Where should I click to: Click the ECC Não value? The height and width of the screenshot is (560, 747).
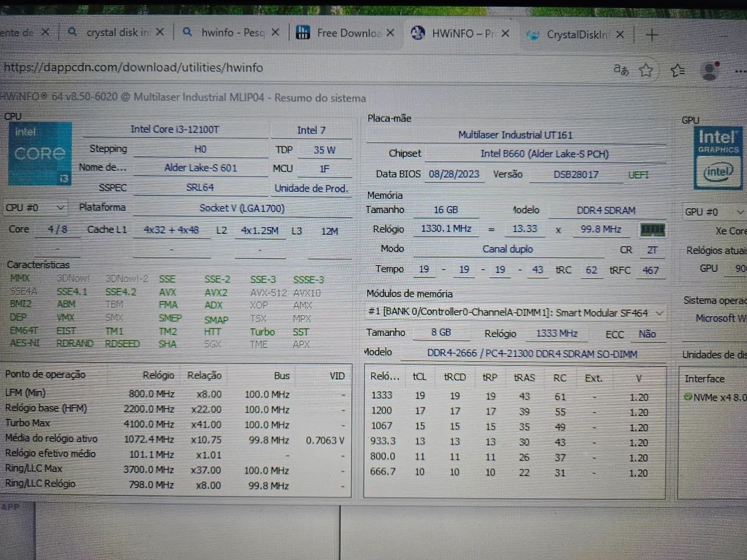tap(647, 334)
